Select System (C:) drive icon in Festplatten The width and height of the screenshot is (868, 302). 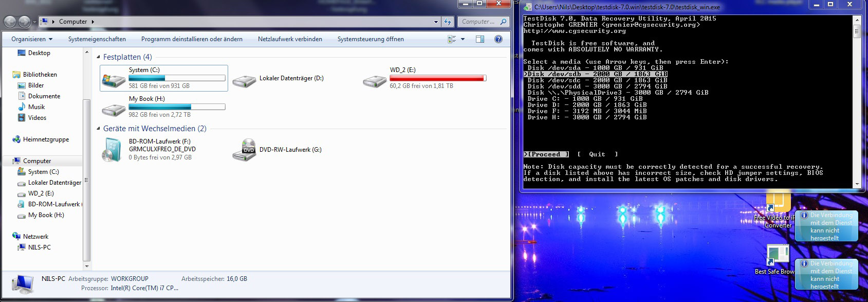click(x=114, y=80)
